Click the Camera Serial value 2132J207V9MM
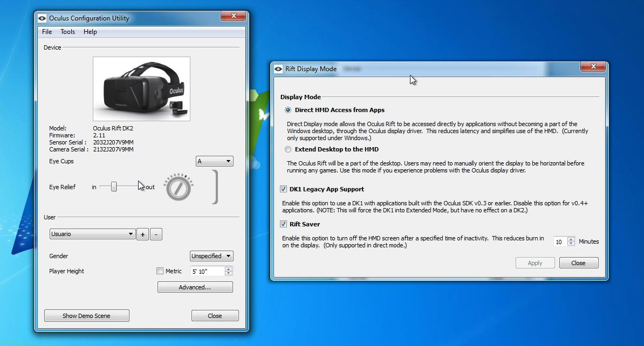This screenshot has width=644, height=346. [113, 149]
